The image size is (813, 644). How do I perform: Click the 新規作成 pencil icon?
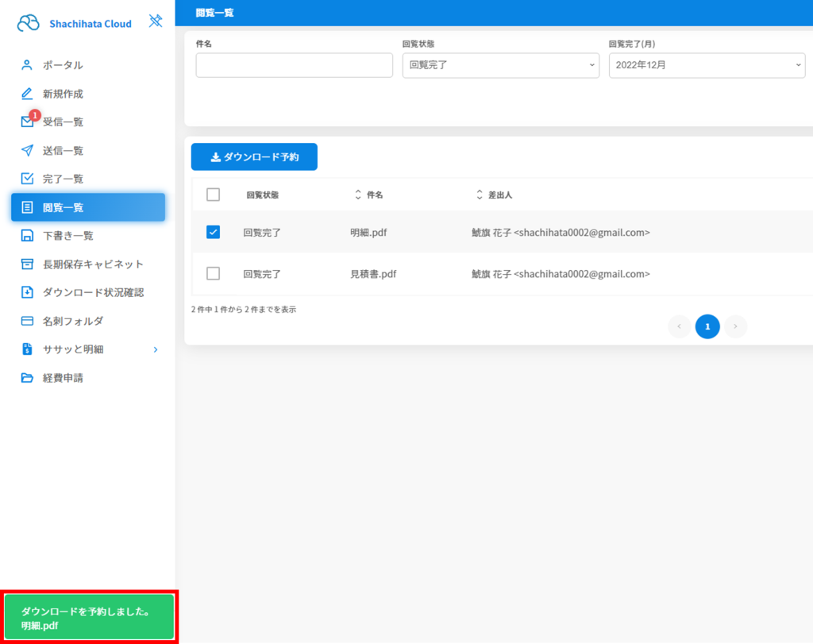point(27,94)
